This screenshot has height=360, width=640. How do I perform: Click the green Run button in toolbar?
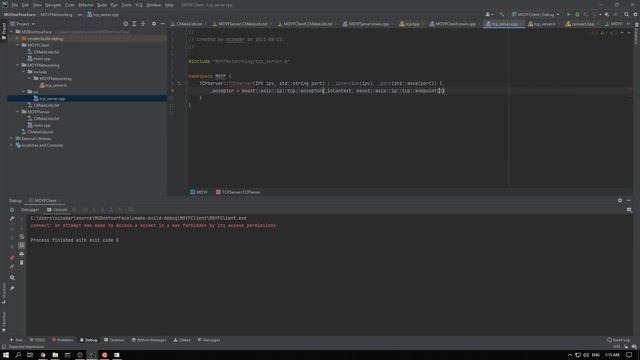(568, 14)
